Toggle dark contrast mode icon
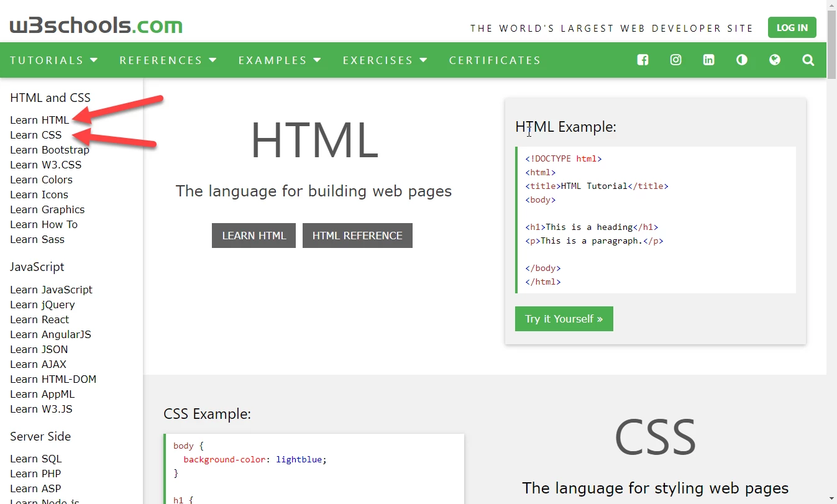This screenshot has height=504, width=837. pos(741,60)
